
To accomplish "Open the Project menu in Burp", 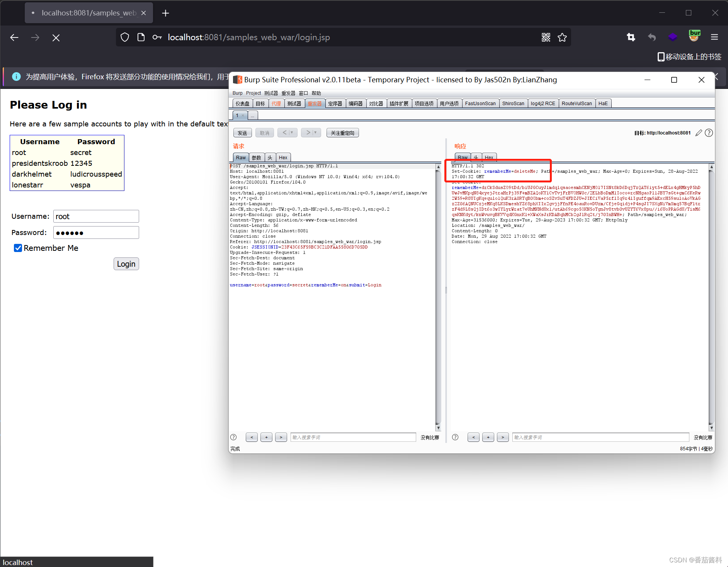I will (x=253, y=93).
